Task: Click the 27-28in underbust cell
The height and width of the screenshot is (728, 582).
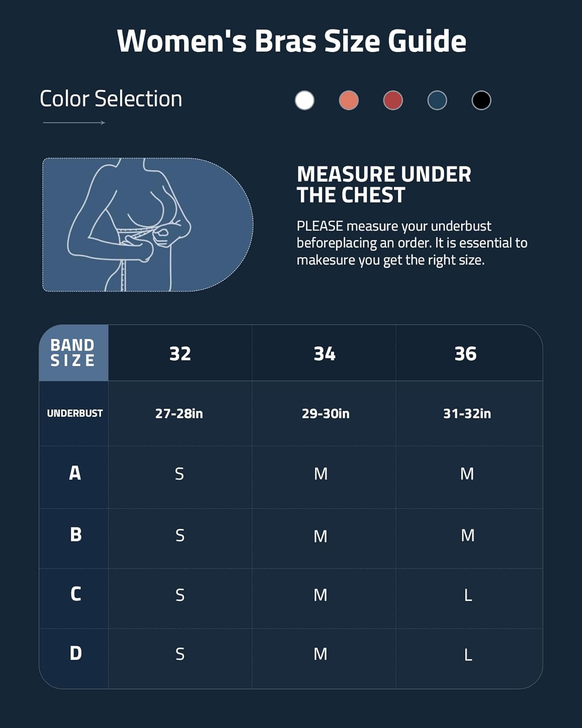Action: 179,414
